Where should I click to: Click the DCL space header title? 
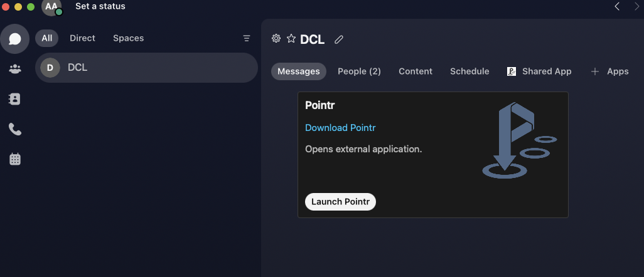pyautogui.click(x=313, y=39)
